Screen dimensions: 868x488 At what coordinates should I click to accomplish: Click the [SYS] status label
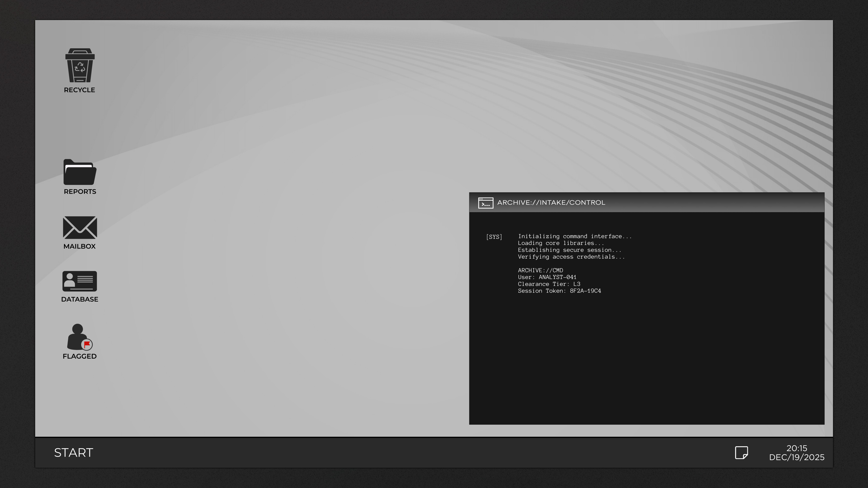pyautogui.click(x=495, y=236)
